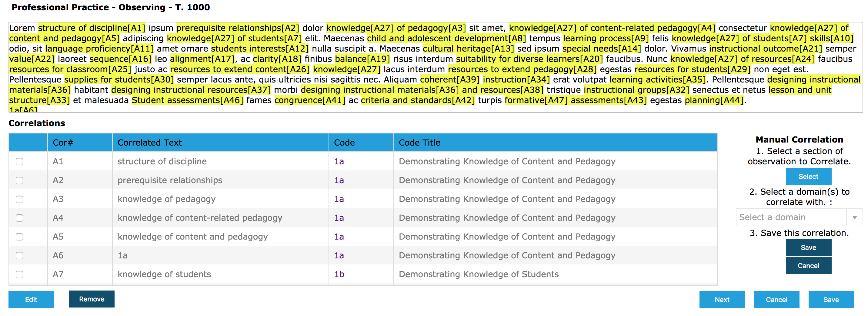
Task: Click highlighted 'language proficiency[A11]' text
Action: click(x=99, y=49)
